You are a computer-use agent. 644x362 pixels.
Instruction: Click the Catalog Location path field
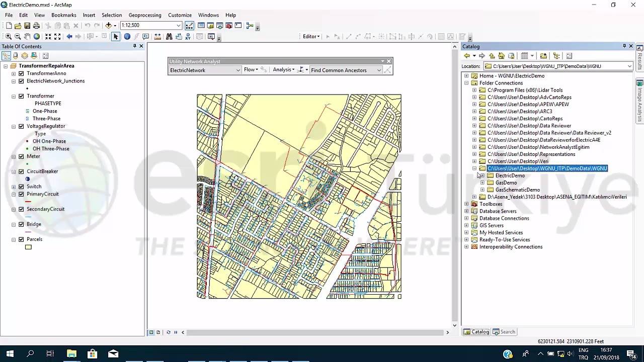(558, 66)
